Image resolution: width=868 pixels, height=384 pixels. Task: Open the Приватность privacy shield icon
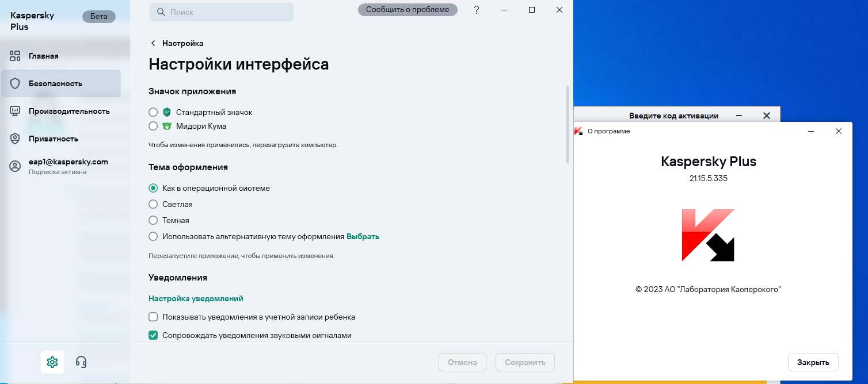coord(15,139)
